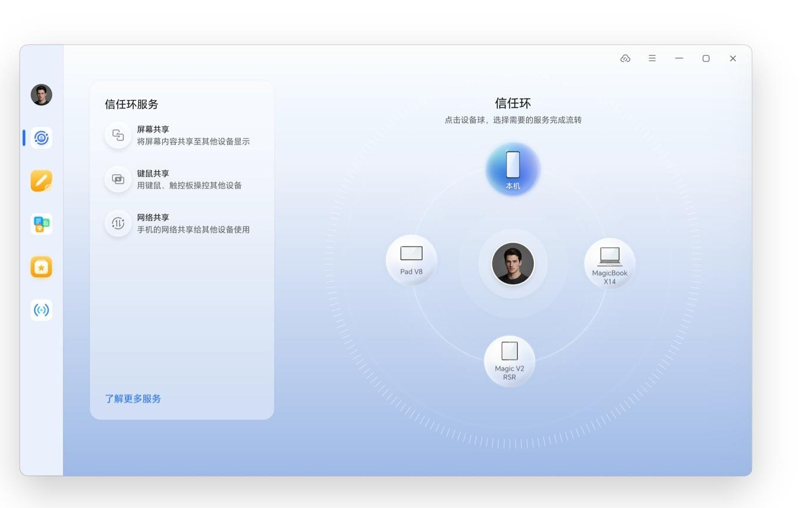Click the 信任环 main heading
This screenshot has height=508, width=812.
click(513, 103)
